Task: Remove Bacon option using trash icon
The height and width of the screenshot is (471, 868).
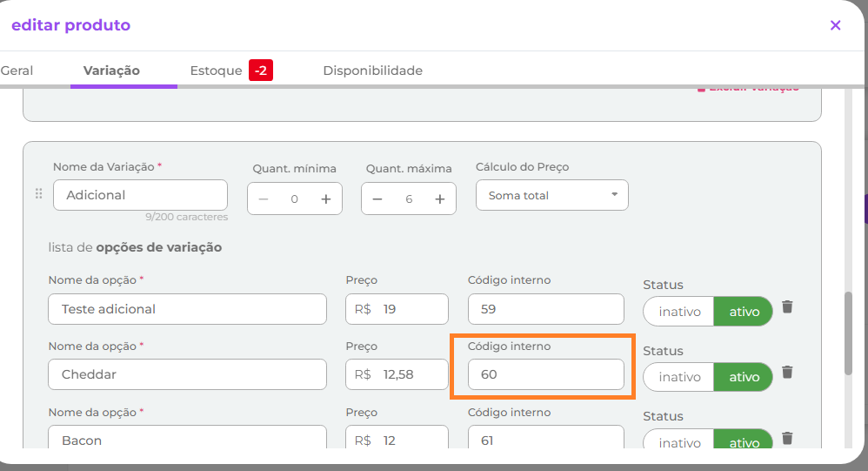Action: point(787,438)
